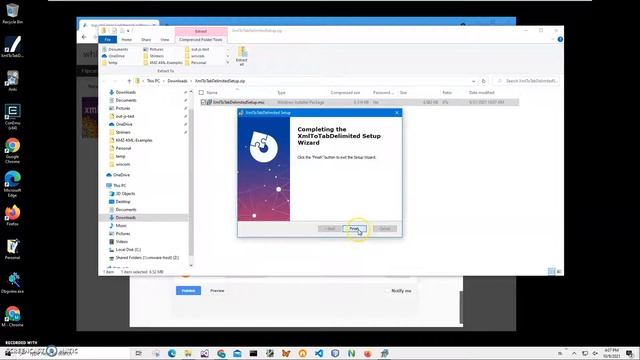Click Cancel in the setup wizard

tap(384, 229)
